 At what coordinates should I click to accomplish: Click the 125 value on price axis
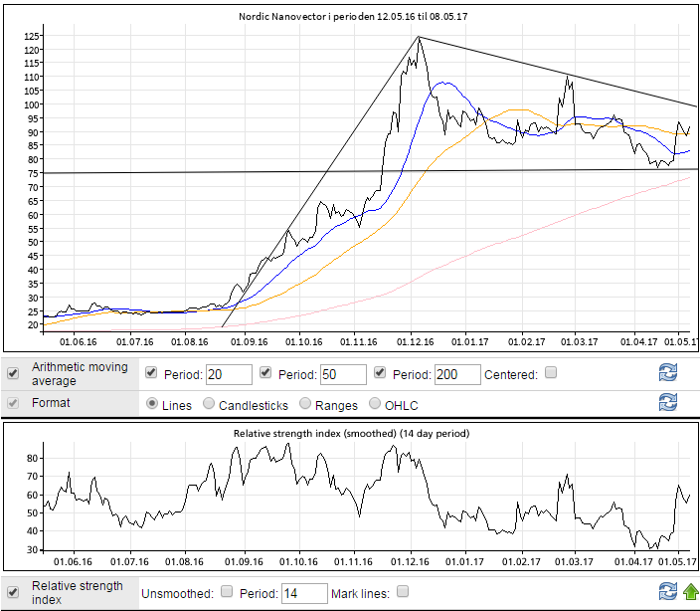click(x=31, y=36)
